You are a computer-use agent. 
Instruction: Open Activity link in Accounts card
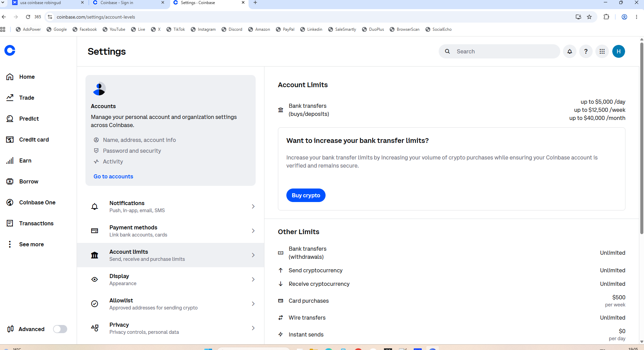click(x=113, y=161)
